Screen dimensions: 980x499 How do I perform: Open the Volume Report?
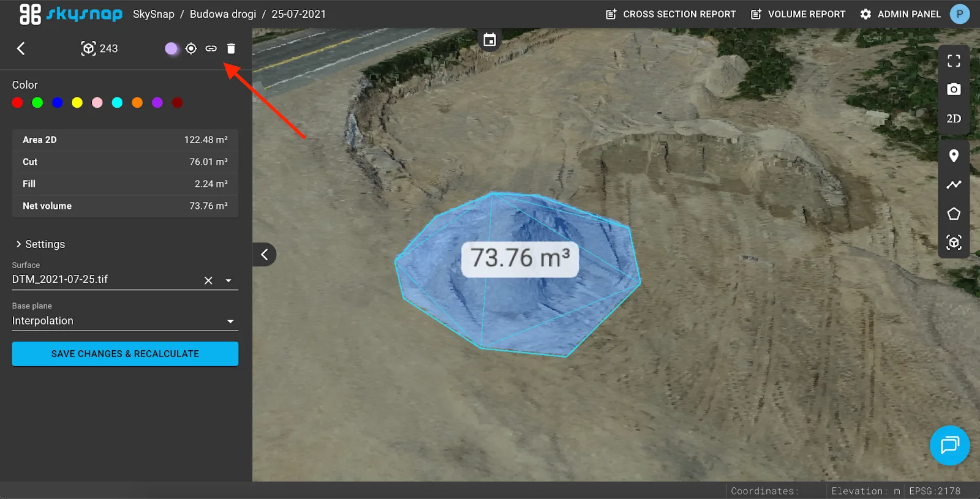point(798,14)
